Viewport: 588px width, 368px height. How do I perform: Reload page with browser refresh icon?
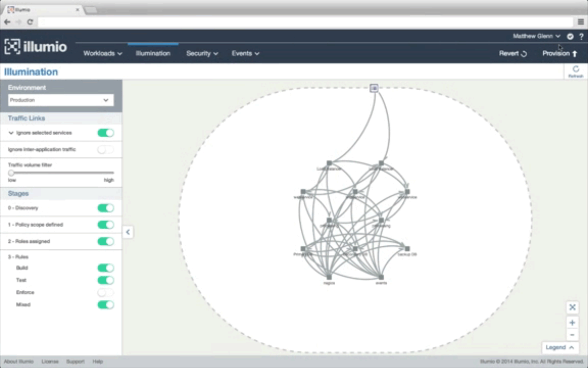point(30,22)
